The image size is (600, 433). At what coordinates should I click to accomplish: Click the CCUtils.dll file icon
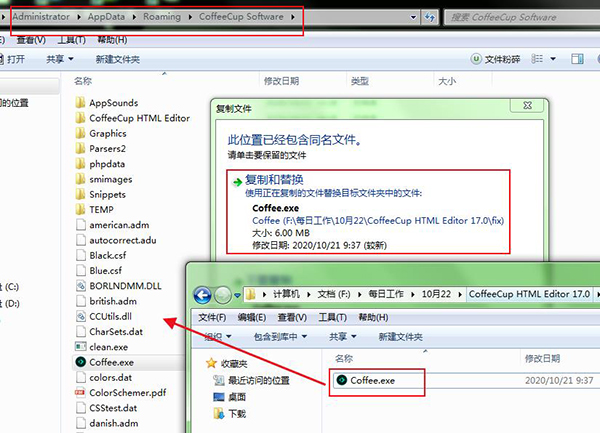click(81, 316)
